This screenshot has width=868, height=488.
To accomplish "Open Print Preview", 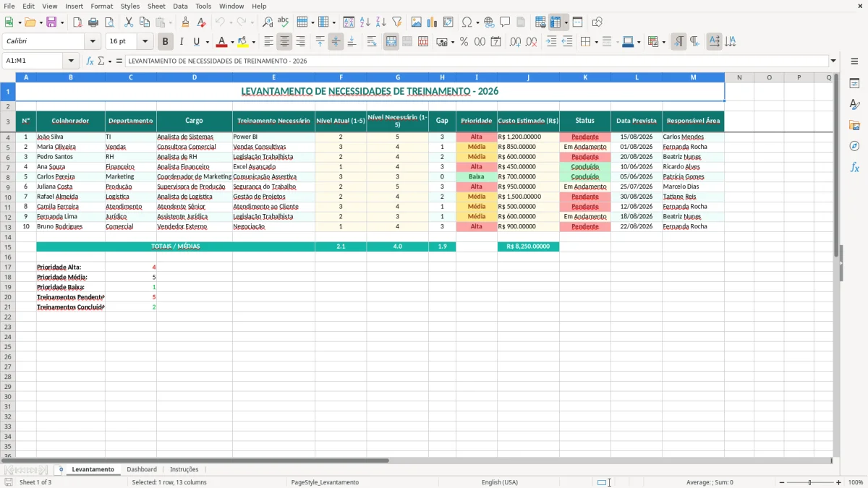I will (x=109, y=22).
